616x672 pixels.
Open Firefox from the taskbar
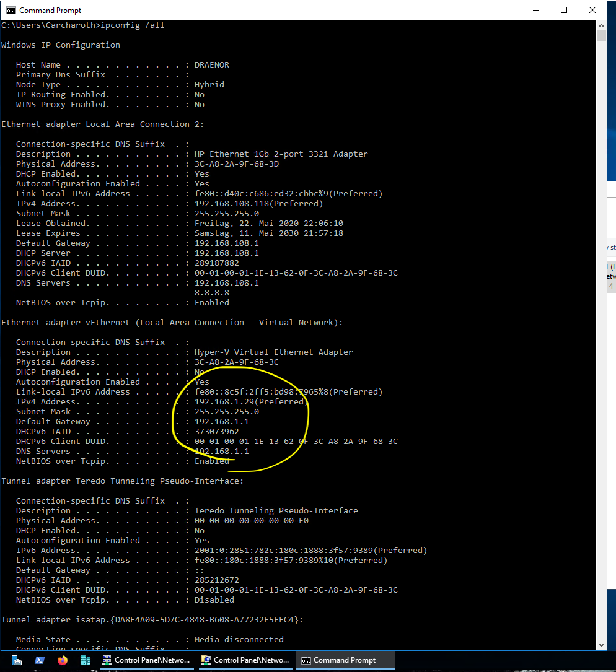(62, 660)
